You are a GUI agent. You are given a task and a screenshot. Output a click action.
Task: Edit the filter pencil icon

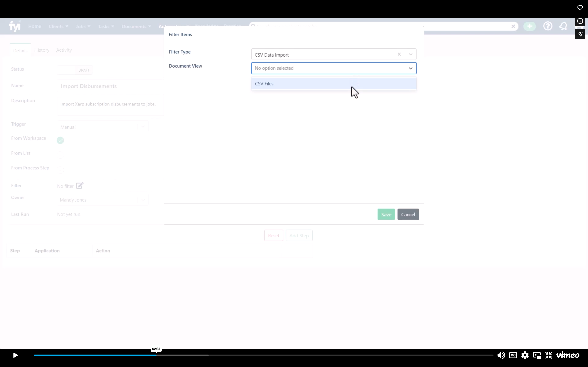tap(80, 185)
